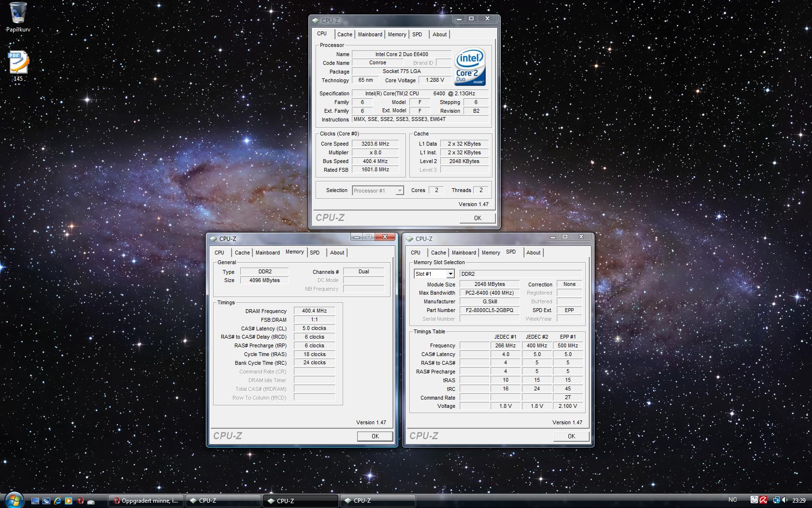
Task: Launch Windows Media Player from quick launch
Action: (x=69, y=501)
